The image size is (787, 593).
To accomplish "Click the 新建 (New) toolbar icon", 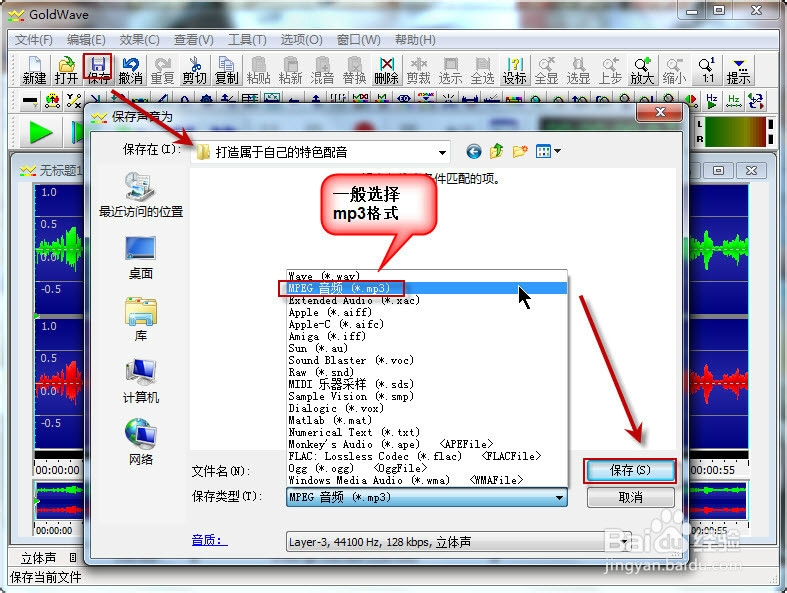I will coord(34,70).
